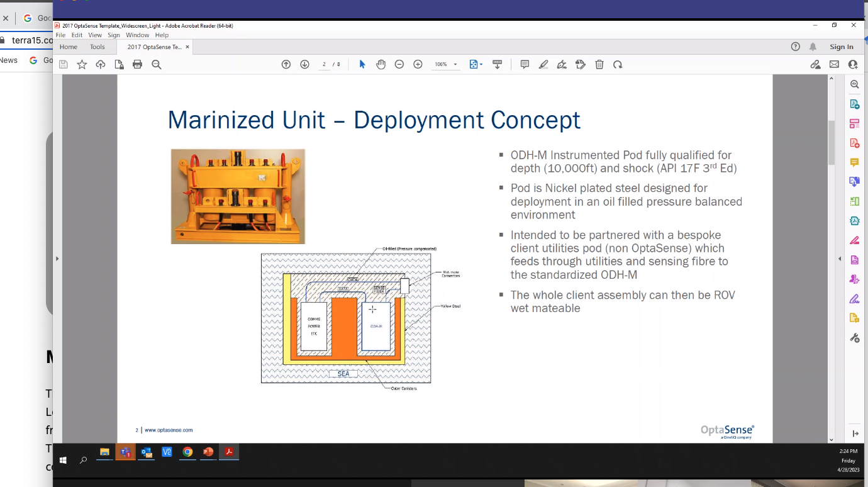The height and width of the screenshot is (487, 868).
Task: Go to previous page with up arrow
Action: point(286,64)
